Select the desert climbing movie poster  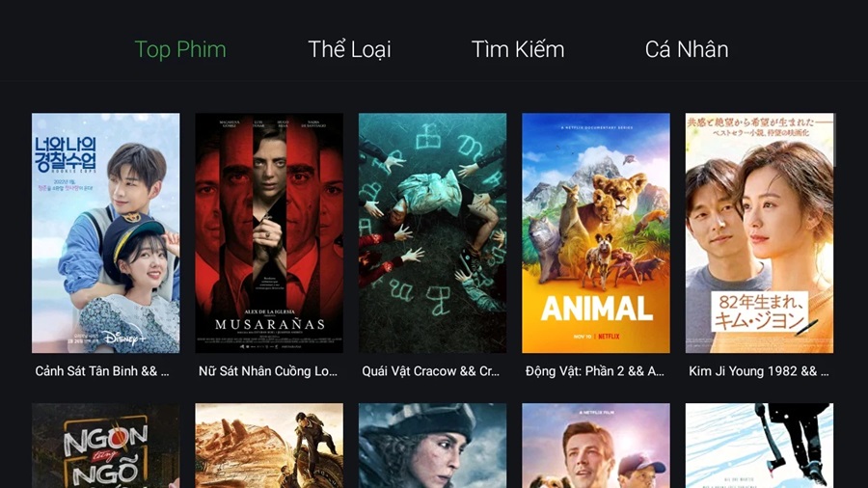coord(269,446)
